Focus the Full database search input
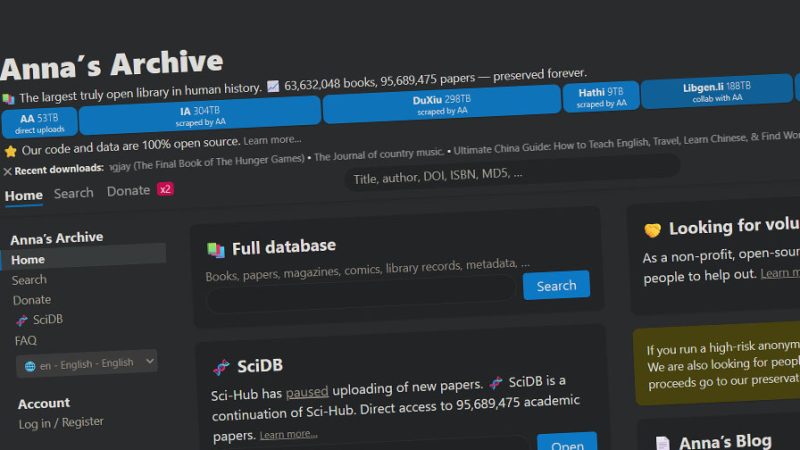Screen dimensions: 800x450 pyautogui.click(x=360, y=295)
